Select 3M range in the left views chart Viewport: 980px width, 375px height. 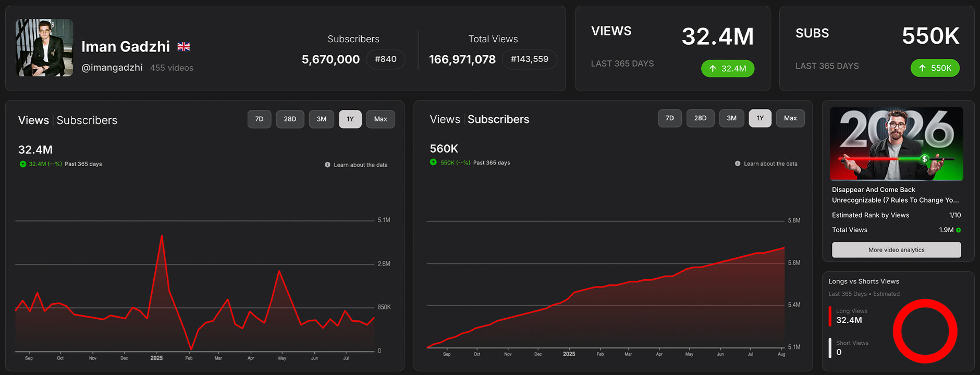(322, 119)
